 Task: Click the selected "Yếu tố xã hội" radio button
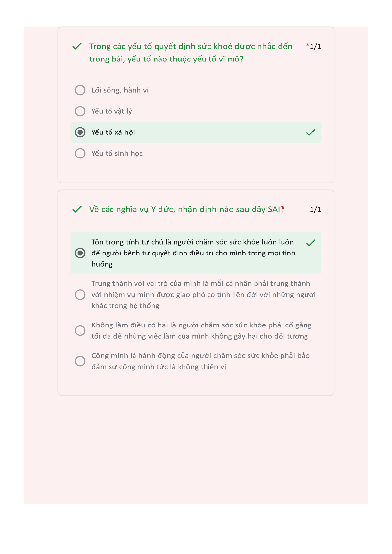(x=80, y=132)
